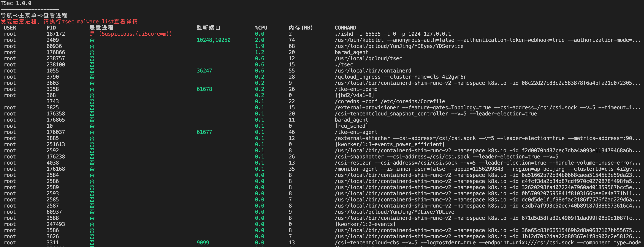The width and height of the screenshot is (644, 247).
Task: Click the /tke-eni-agent command entry
Action: [x=356, y=132]
